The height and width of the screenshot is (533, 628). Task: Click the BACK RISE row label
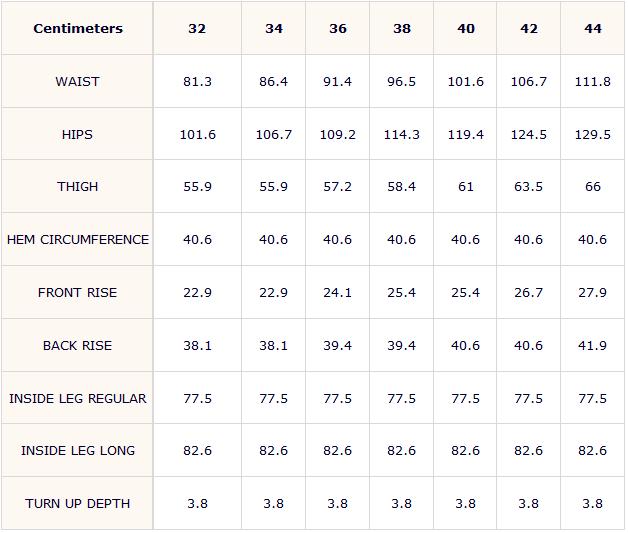coord(77,345)
